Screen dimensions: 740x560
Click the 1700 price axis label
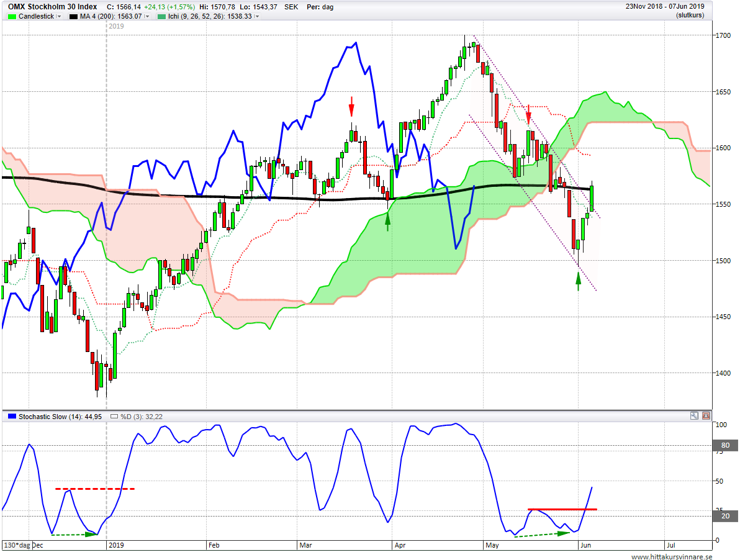tap(723, 35)
